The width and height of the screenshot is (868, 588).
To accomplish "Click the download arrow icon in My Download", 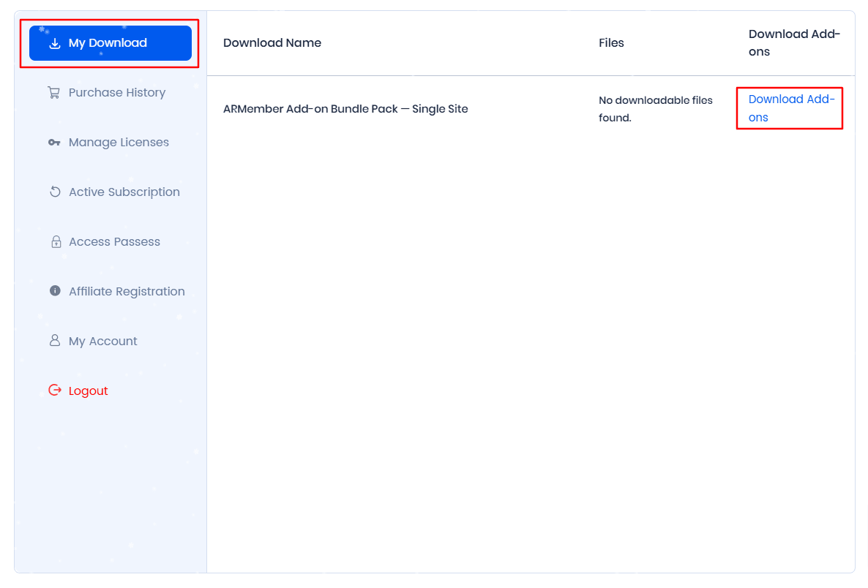I will 54,43.
